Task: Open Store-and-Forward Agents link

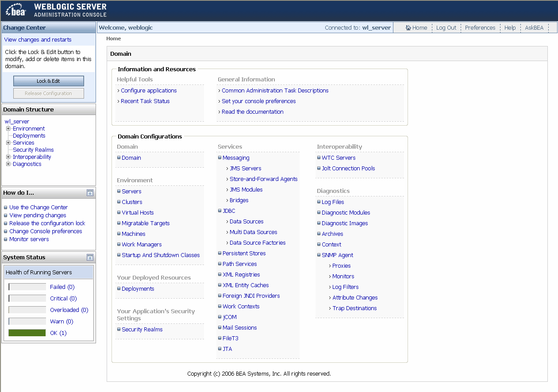Action: tap(263, 179)
